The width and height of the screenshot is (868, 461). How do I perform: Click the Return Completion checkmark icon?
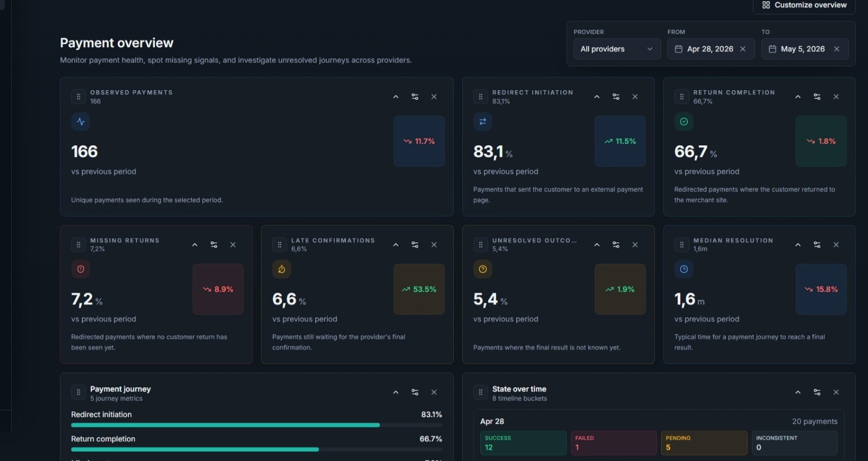(x=684, y=121)
